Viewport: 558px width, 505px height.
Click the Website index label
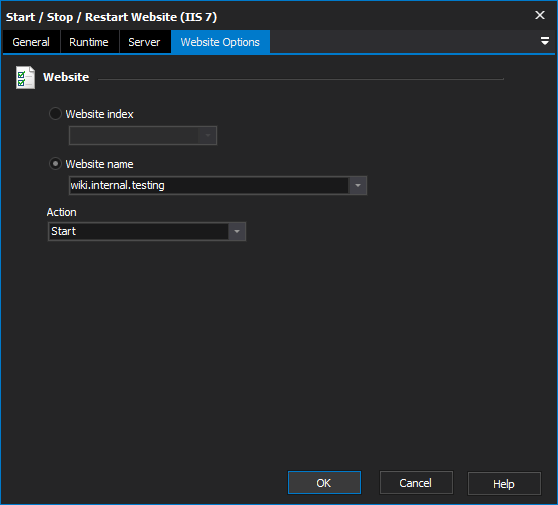coord(99,114)
